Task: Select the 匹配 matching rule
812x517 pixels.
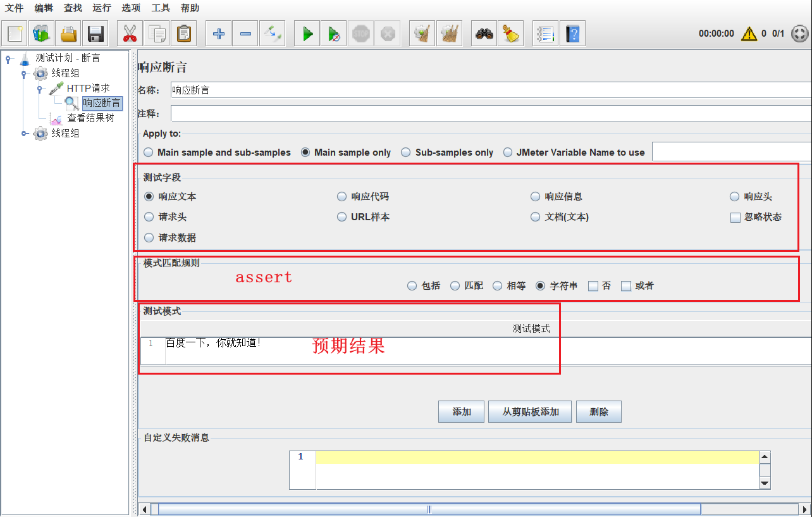Action: click(x=455, y=286)
